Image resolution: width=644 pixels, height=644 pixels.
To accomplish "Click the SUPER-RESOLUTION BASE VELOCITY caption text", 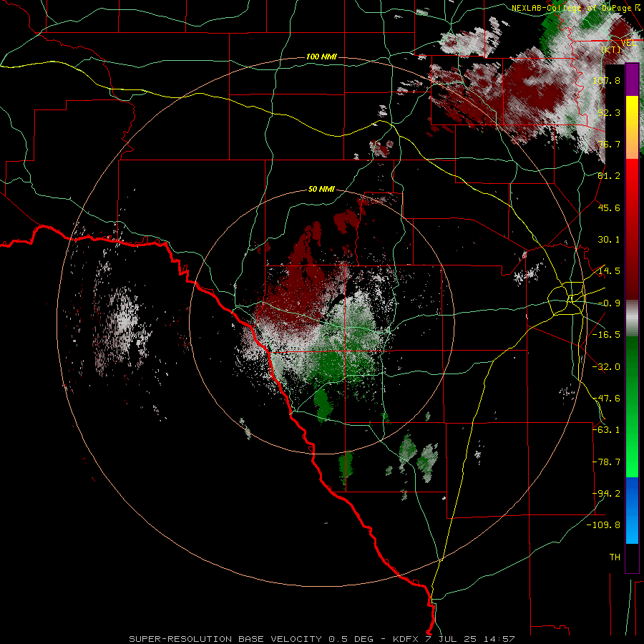I will [x=225, y=639].
